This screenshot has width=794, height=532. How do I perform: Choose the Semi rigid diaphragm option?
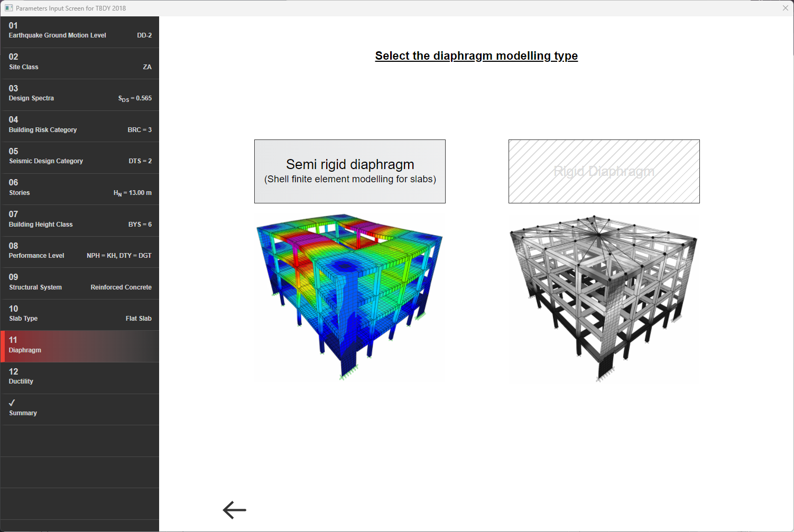coord(349,171)
